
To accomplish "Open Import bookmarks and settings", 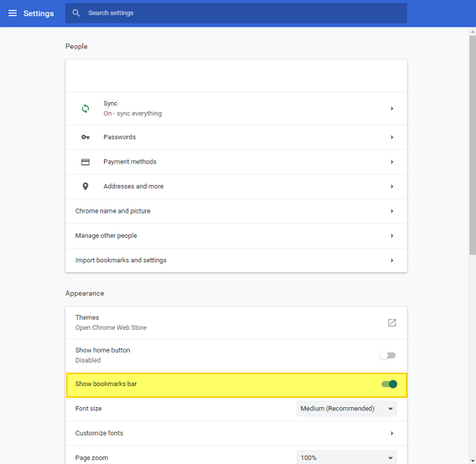I will click(236, 260).
